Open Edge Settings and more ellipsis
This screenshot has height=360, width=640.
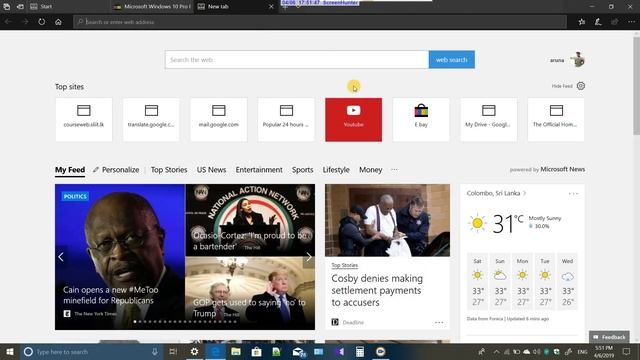[x=631, y=22]
